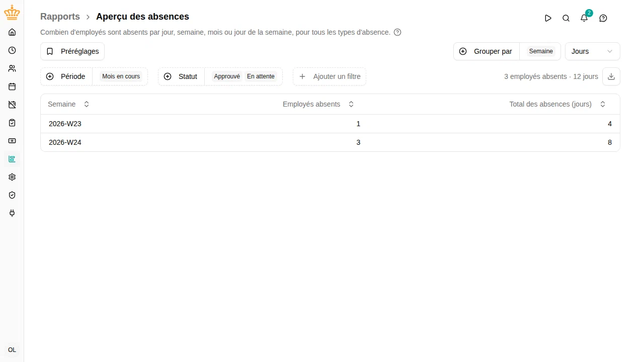This screenshot has height=362, width=644.
Task: Open the banknote sidebar icon
Action: 12,141
